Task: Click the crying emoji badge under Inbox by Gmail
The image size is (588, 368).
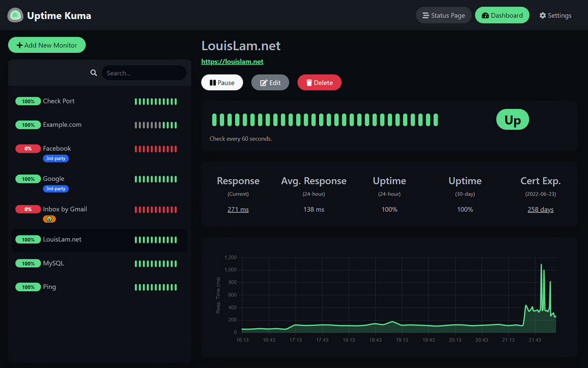Action: click(49, 219)
